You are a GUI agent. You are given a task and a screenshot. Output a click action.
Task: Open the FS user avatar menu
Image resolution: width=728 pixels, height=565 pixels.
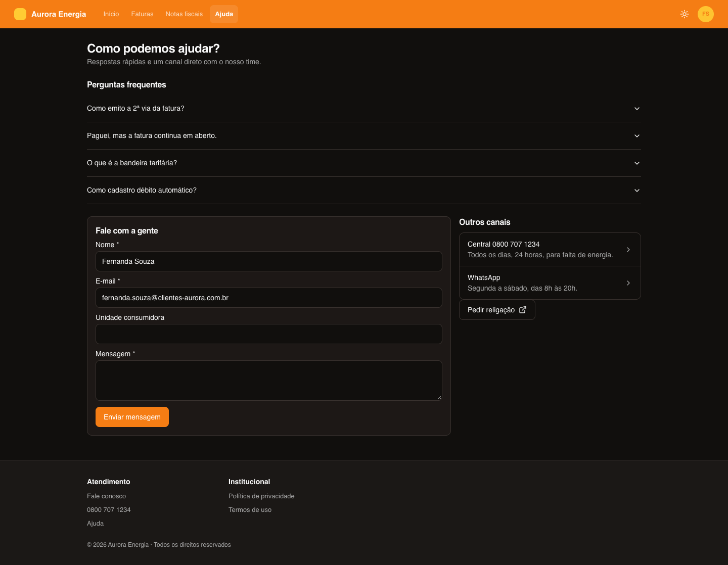tap(706, 14)
